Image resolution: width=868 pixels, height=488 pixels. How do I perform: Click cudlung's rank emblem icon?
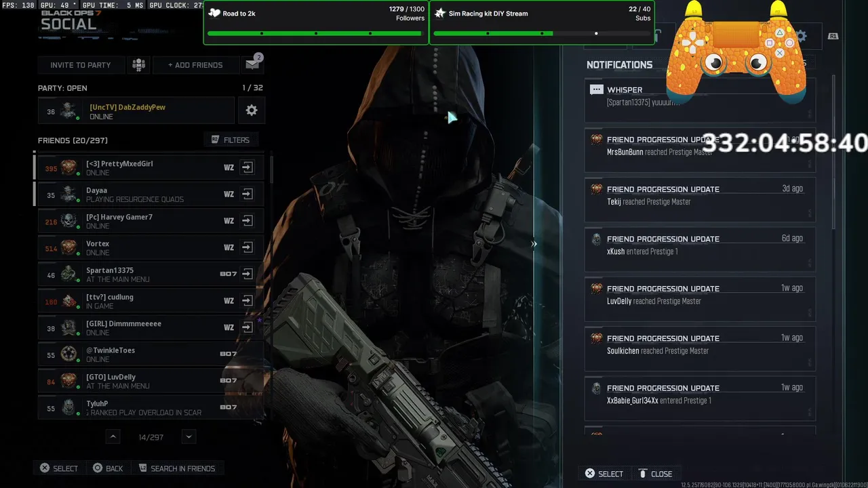click(x=68, y=301)
